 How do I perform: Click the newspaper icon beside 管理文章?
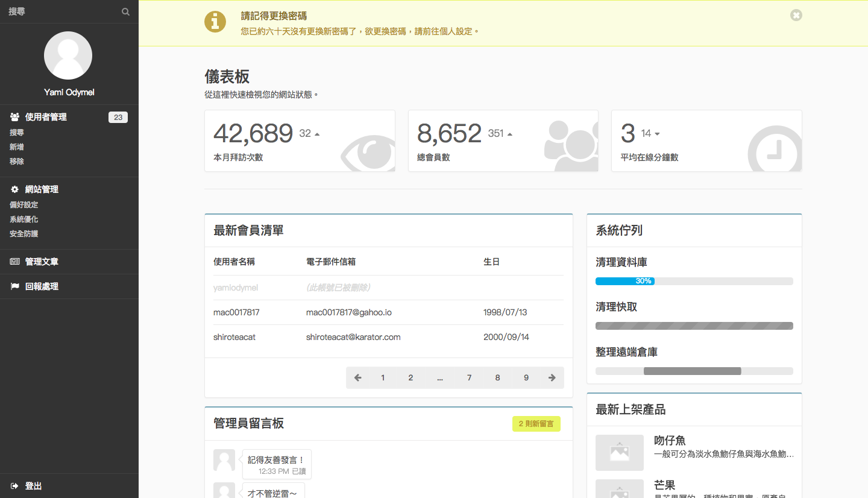click(15, 262)
